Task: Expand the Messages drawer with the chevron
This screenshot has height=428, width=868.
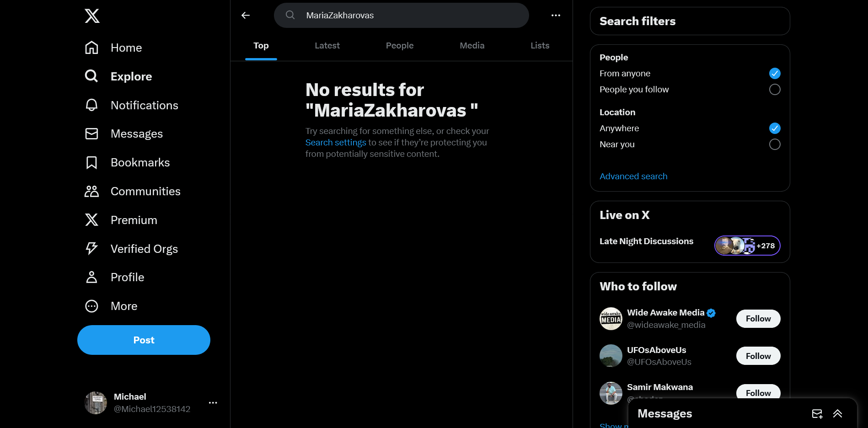Action: 838,414
